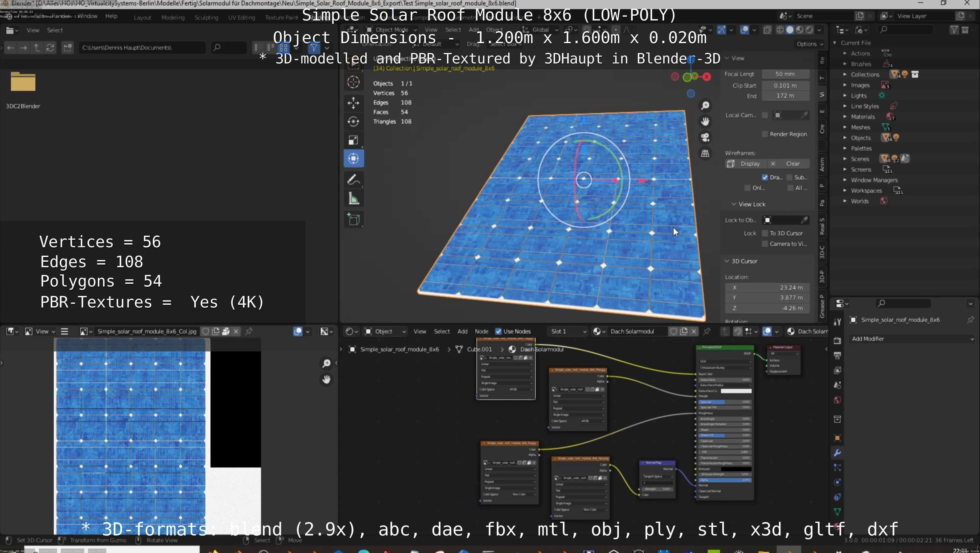Toggle the Use Nodes checkbox
The image size is (980, 553).
(x=498, y=331)
